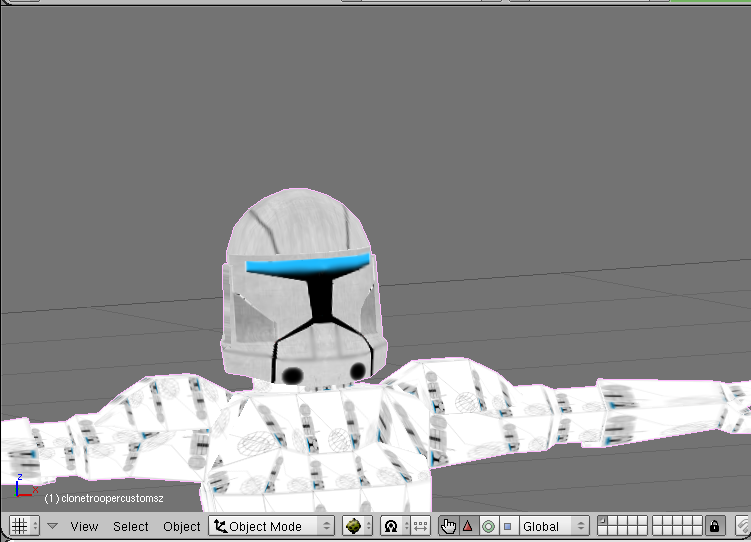Screen dimensions: 751x542
Task: Click the blue visor stripe on the helmet
Action: click(307, 267)
